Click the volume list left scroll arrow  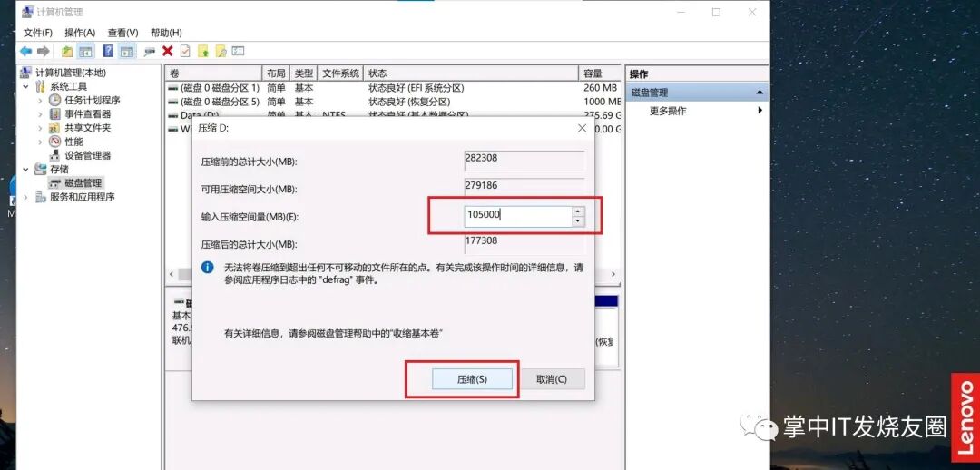(171, 274)
